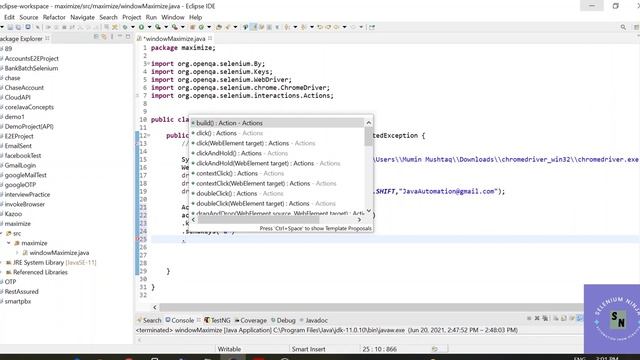Select contextClick(WebElement target) proposal
This screenshot has width=640, height=360.
[277, 183]
